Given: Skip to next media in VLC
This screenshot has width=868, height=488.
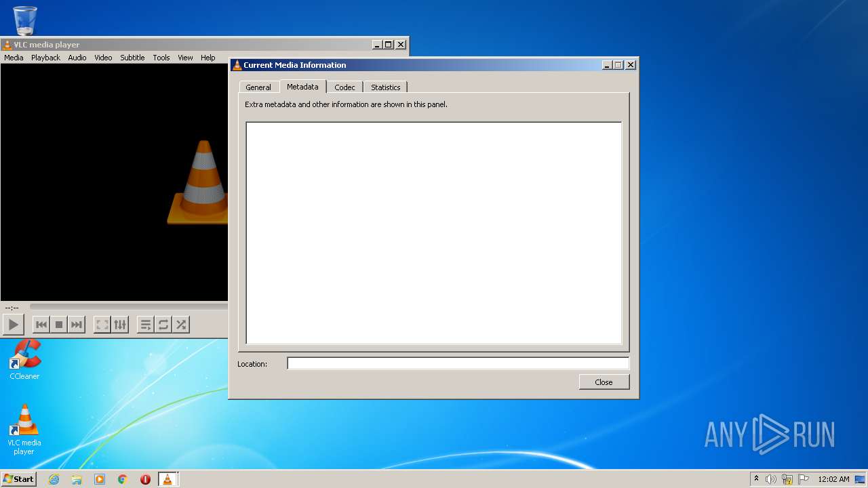Looking at the screenshot, I should click(x=77, y=325).
